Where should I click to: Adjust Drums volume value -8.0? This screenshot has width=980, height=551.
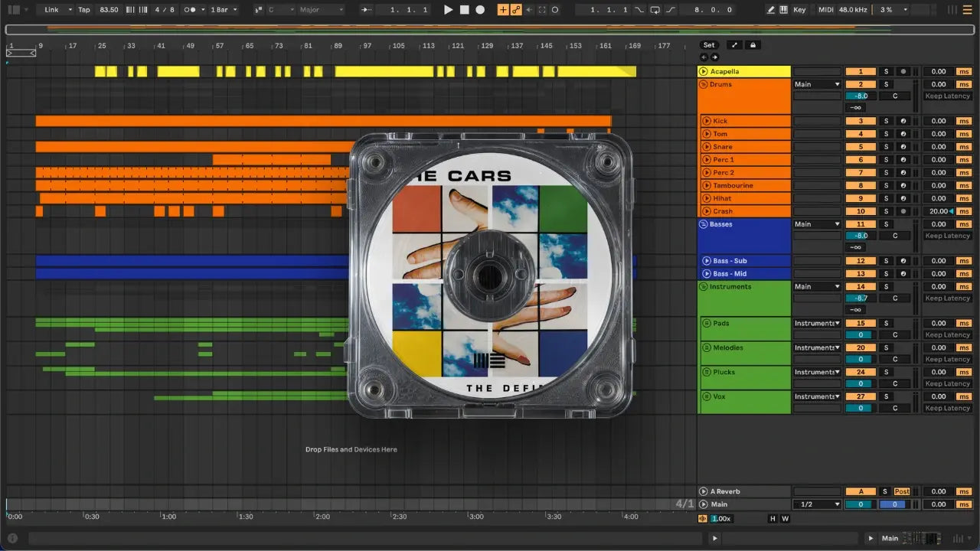(x=861, y=96)
